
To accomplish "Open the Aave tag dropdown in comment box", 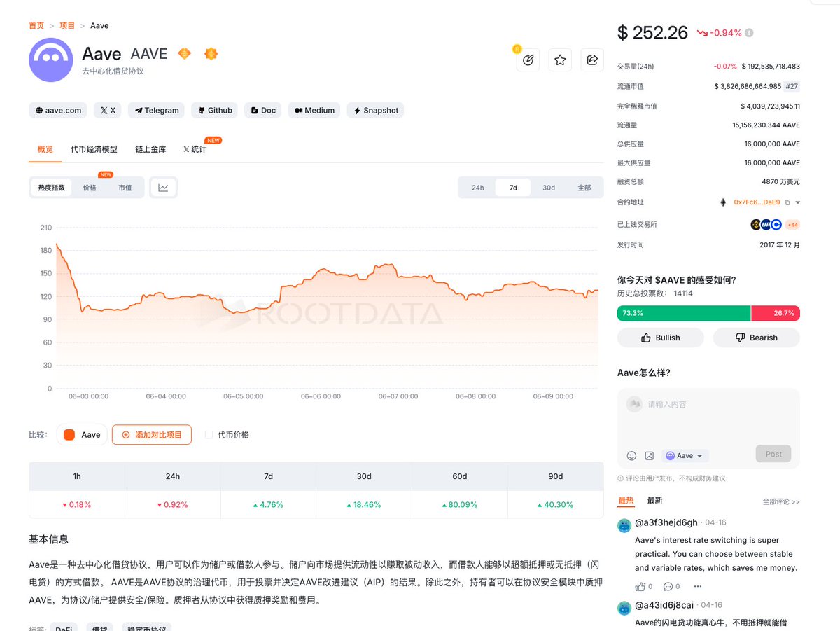I will tap(685, 455).
